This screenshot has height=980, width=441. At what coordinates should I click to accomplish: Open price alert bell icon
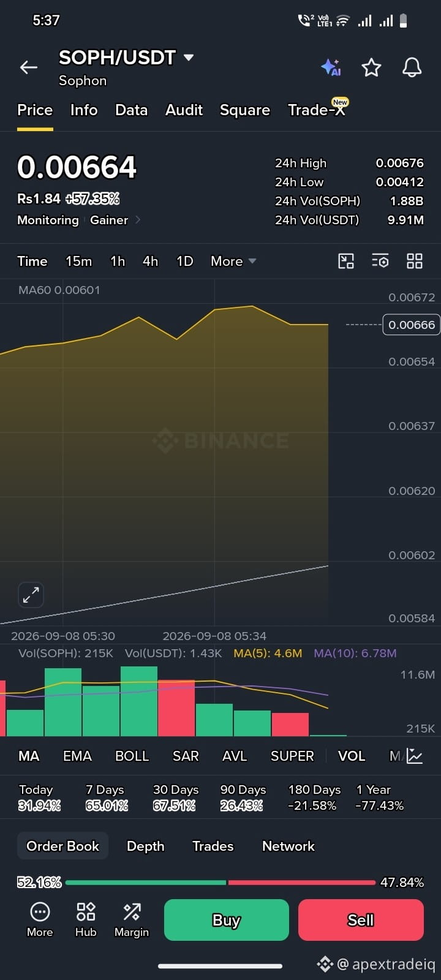(412, 67)
